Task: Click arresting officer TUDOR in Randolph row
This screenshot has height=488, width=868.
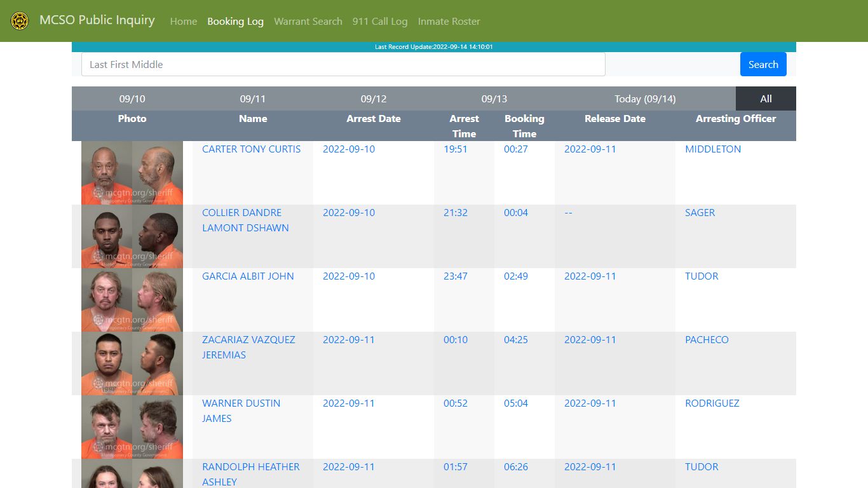Action: 702,466
